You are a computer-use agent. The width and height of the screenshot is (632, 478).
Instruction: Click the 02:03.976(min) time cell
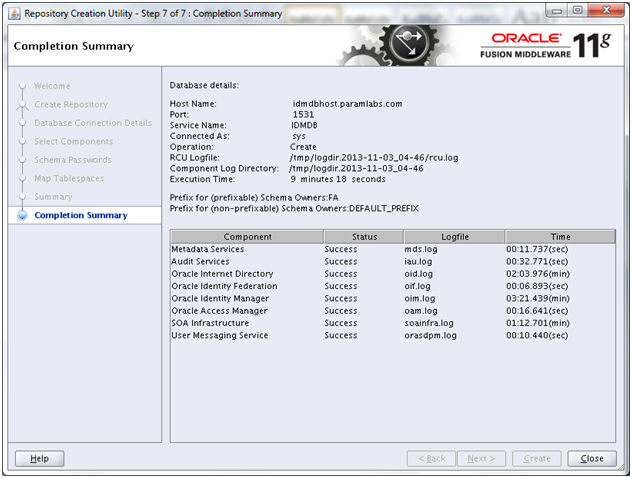(x=538, y=274)
